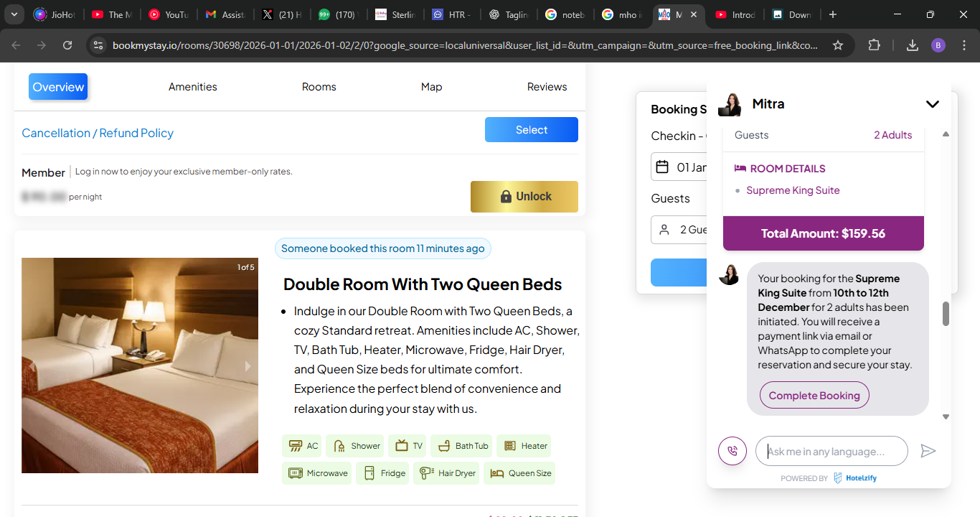
Task: Switch to the Amenities tab
Action: [193, 87]
